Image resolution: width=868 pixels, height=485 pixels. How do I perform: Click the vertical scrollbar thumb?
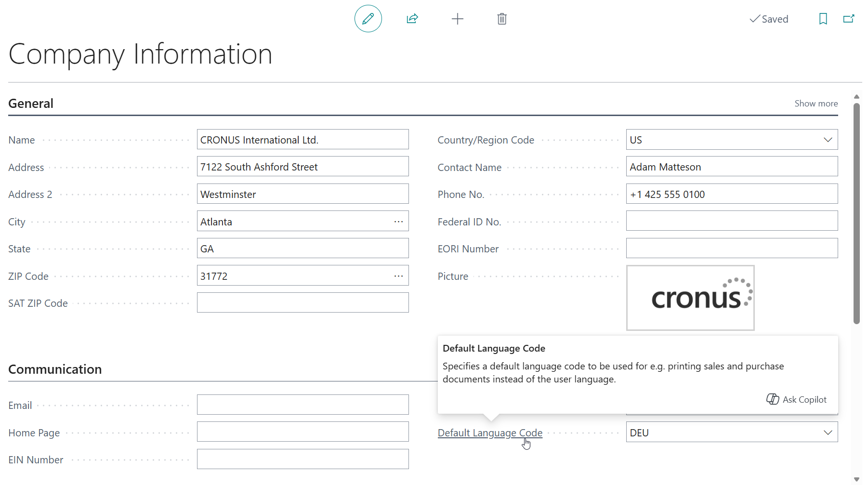(856, 212)
